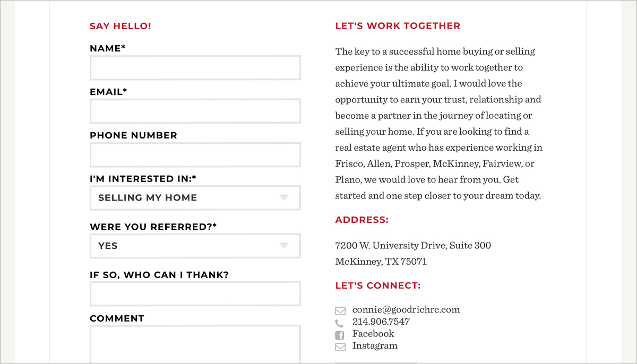Open the I'm Interested In dropdown arrow

[x=284, y=198]
